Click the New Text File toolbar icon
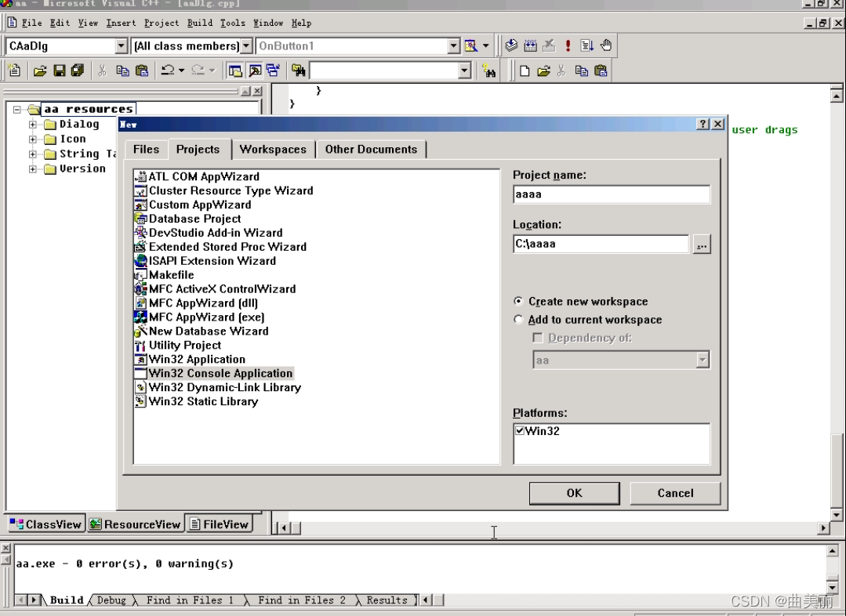The width and height of the screenshot is (846, 616). click(15, 71)
